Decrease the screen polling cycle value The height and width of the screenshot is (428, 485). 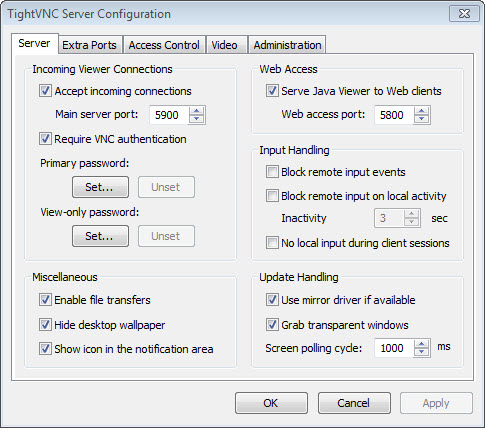[422, 352]
